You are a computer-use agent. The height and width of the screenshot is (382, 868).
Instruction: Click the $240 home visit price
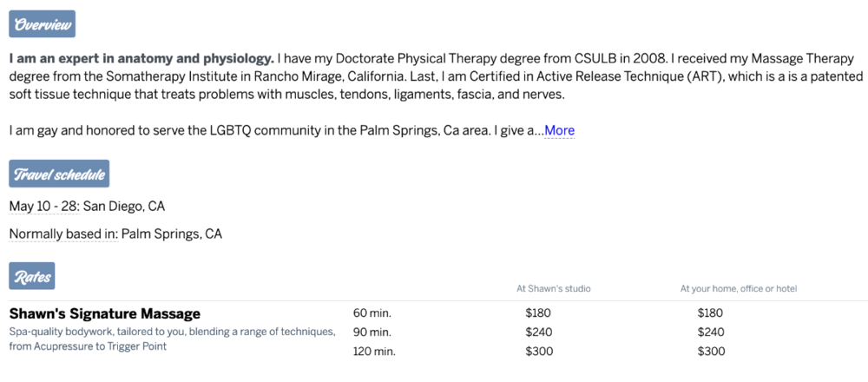pos(711,333)
